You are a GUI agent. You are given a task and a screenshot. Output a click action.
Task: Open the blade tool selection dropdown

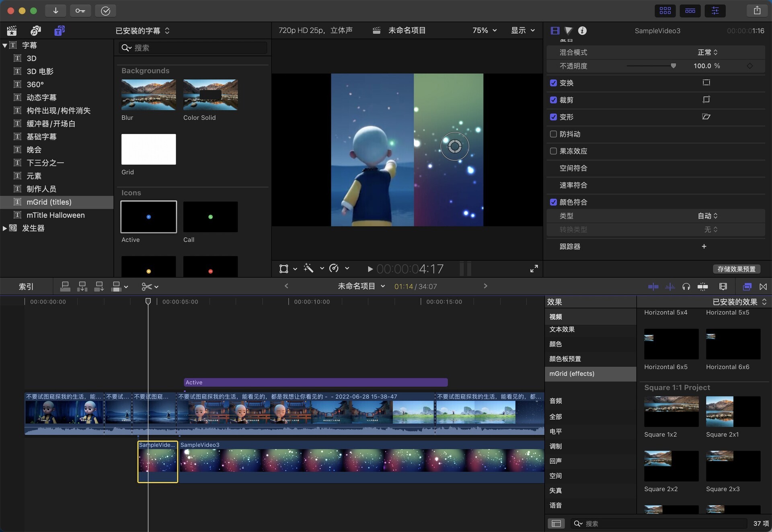coord(150,286)
